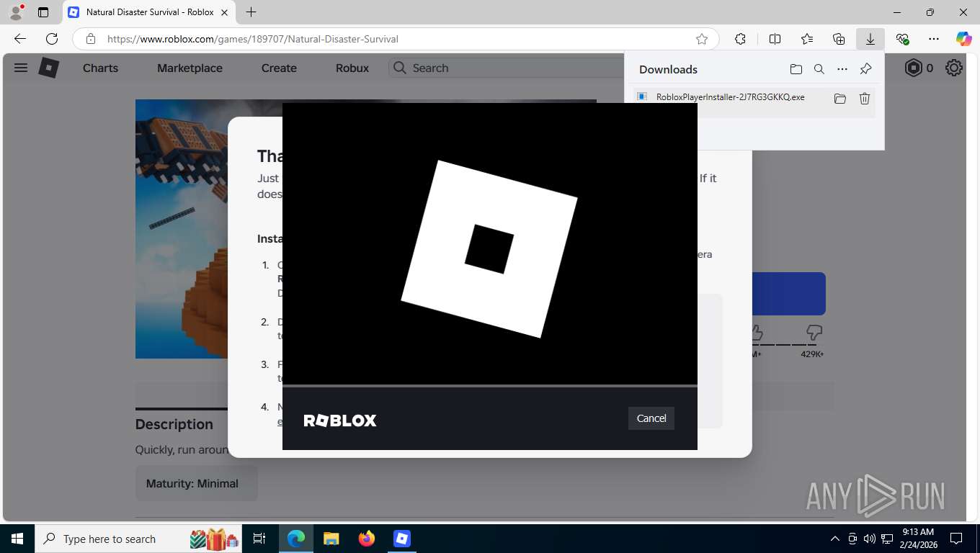Open more options in Downloads panel
This screenshot has height=553, width=980.
coord(842,69)
